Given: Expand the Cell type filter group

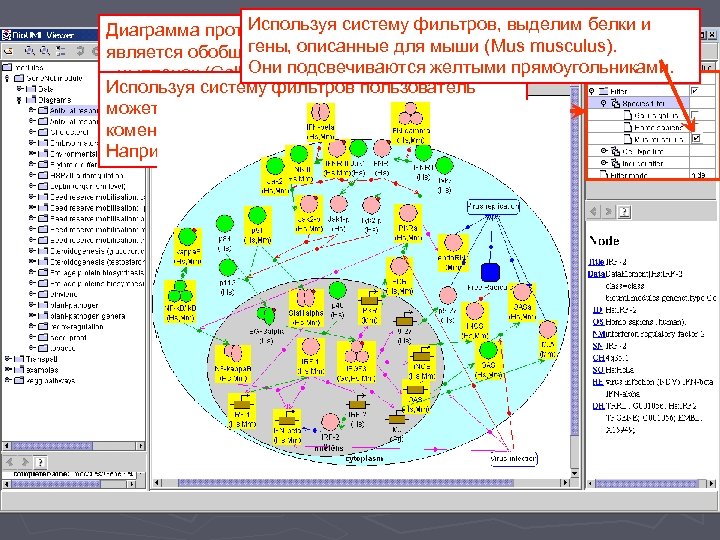Looking at the screenshot, I should pos(604,151).
